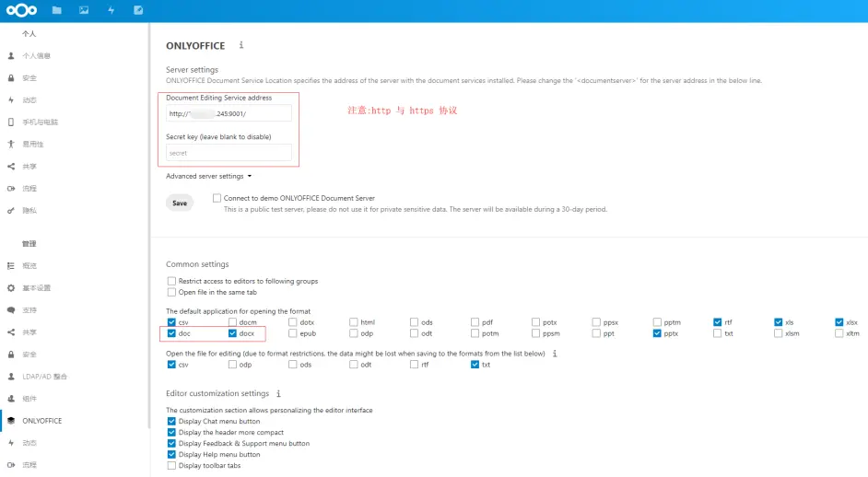Click the lock icon for 安全 under 管理
This screenshot has height=477, width=868.
[11, 355]
